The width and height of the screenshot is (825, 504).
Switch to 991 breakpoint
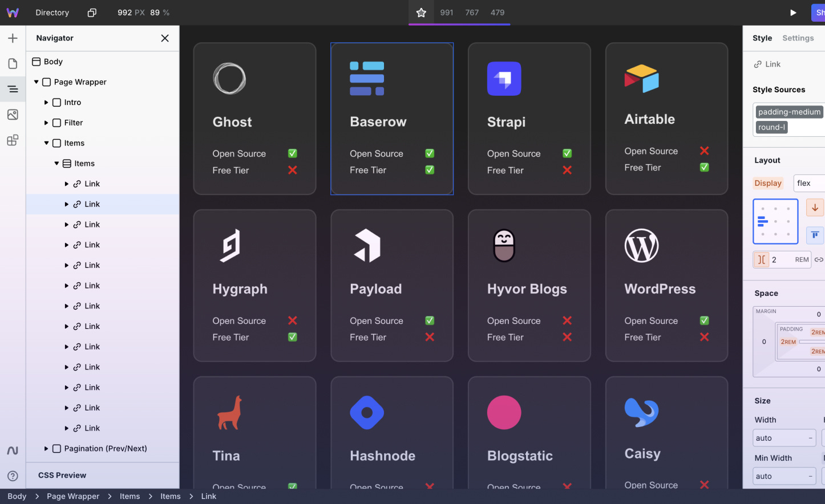pyautogui.click(x=447, y=13)
